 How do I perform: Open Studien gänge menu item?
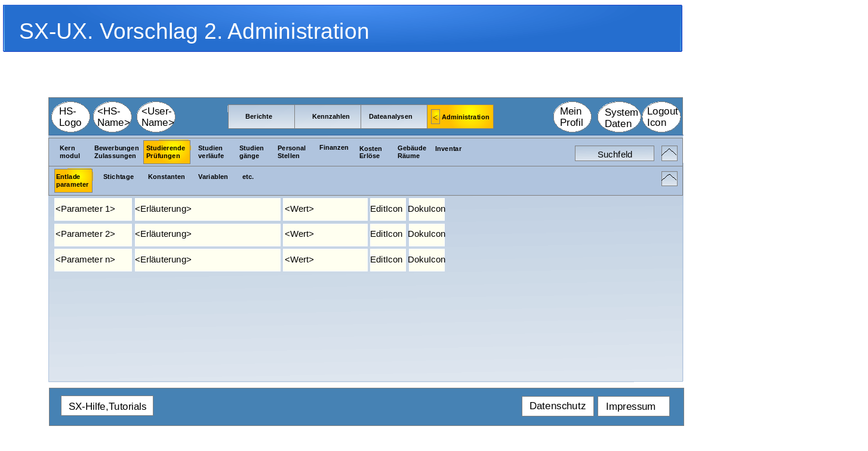251,152
